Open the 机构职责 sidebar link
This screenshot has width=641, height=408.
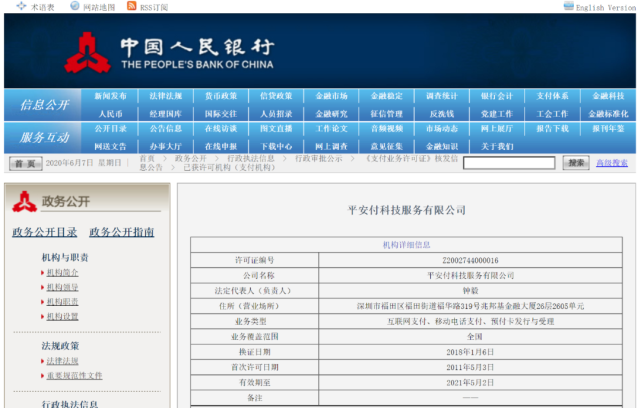click(x=62, y=302)
